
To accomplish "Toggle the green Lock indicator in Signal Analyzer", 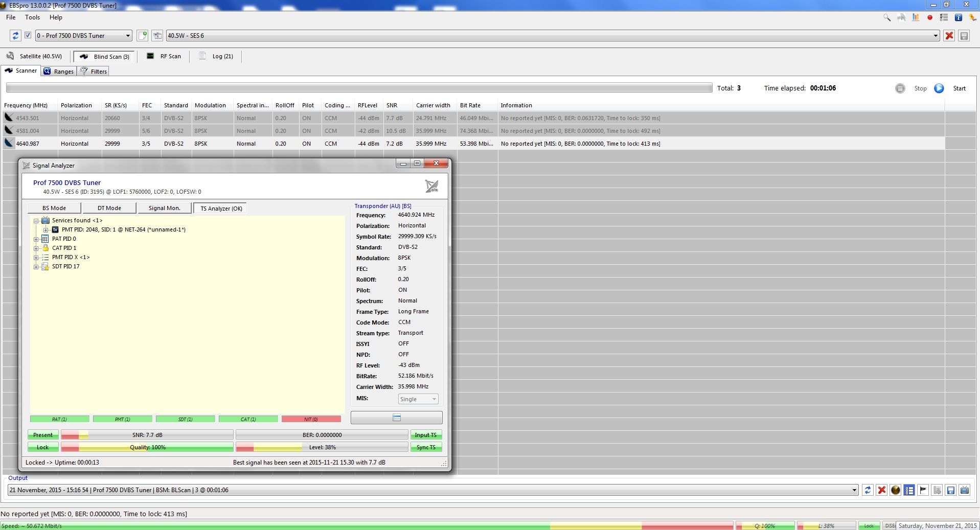I will (x=43, y=447).
